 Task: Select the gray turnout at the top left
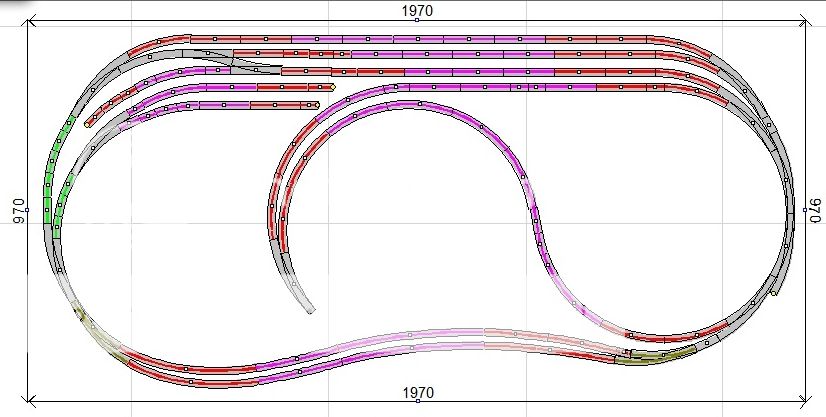[245, 58]
